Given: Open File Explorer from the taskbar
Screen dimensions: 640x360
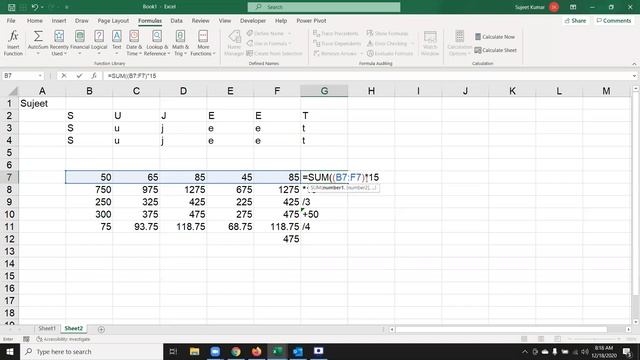Looking at the screenshot, I should coord(194,351).
